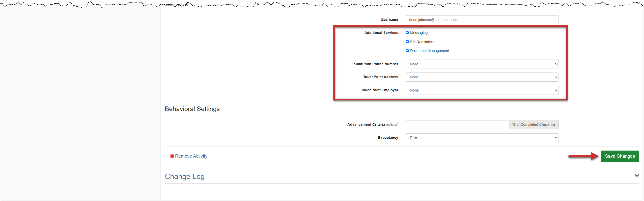Open the TouchPoint Address dropdown

482,77
